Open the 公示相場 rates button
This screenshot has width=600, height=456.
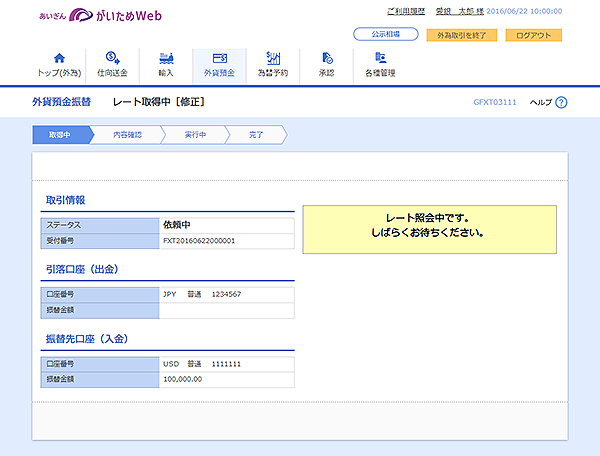click(386, 34)
